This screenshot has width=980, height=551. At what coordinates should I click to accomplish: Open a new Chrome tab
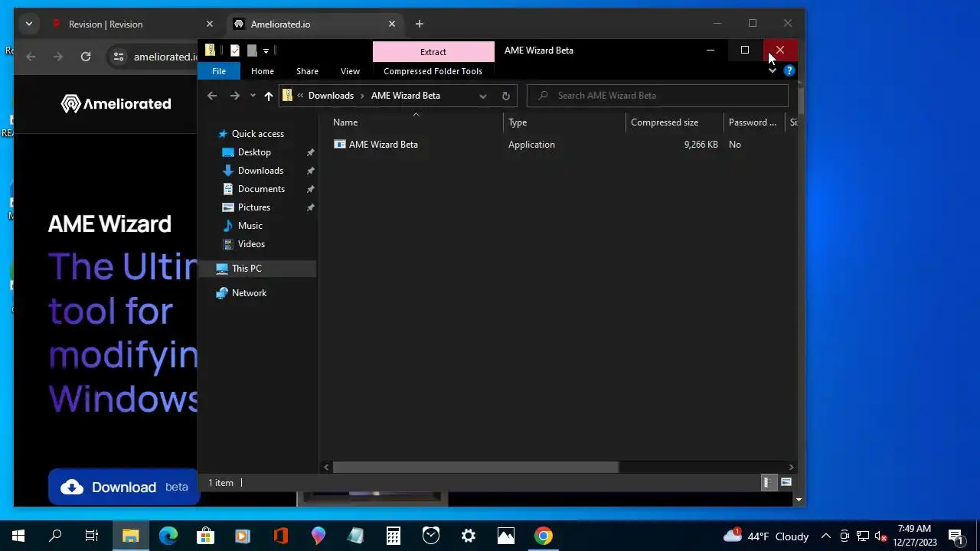point(419,24)
